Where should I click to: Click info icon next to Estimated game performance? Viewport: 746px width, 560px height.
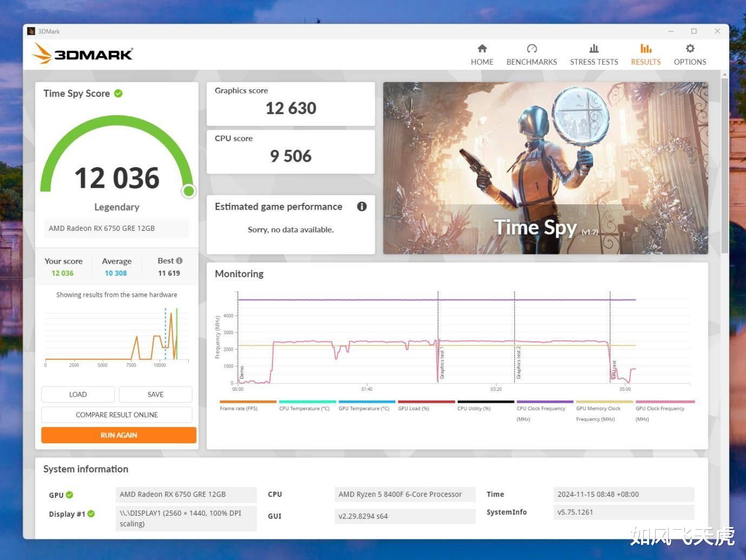[362, 206]
